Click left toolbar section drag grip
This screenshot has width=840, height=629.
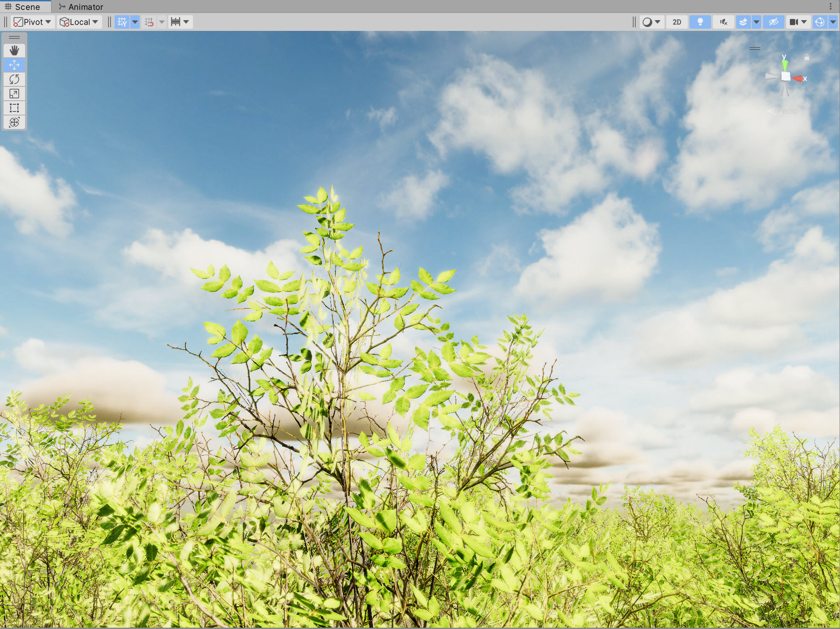[x=6, y=22]
